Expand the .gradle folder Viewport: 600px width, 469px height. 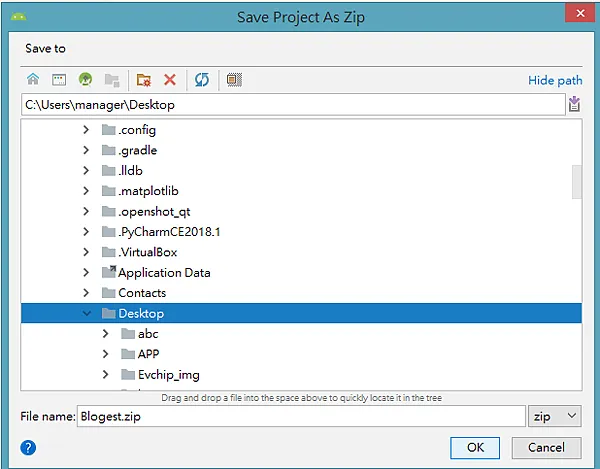(x=87, y=150)
